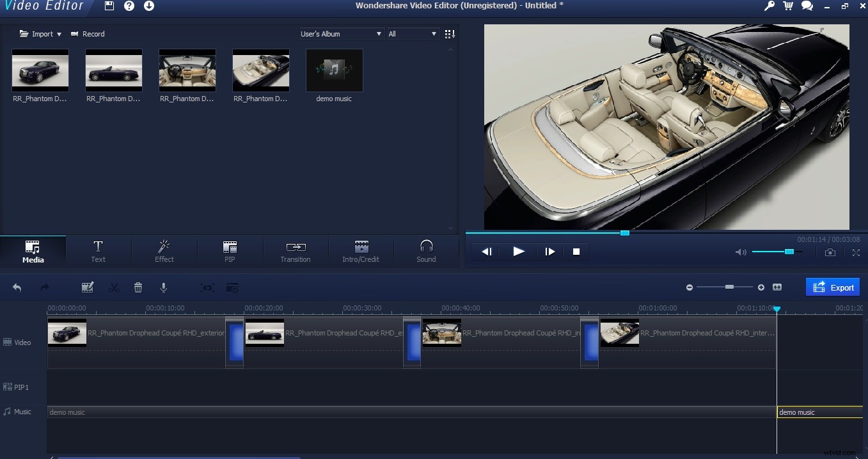868x459 pixels.
Task: Save the project via the disk icon
Action: tap(108, 6)
